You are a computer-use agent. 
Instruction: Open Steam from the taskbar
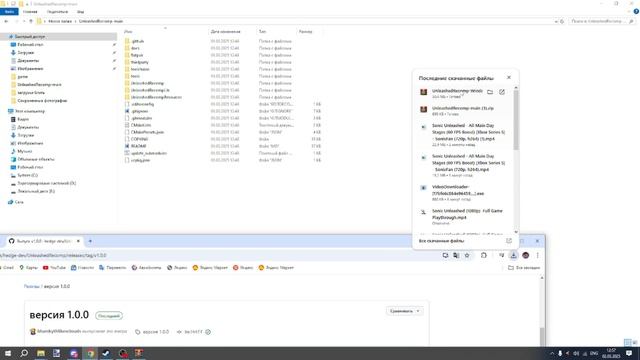tap(106, 353)
